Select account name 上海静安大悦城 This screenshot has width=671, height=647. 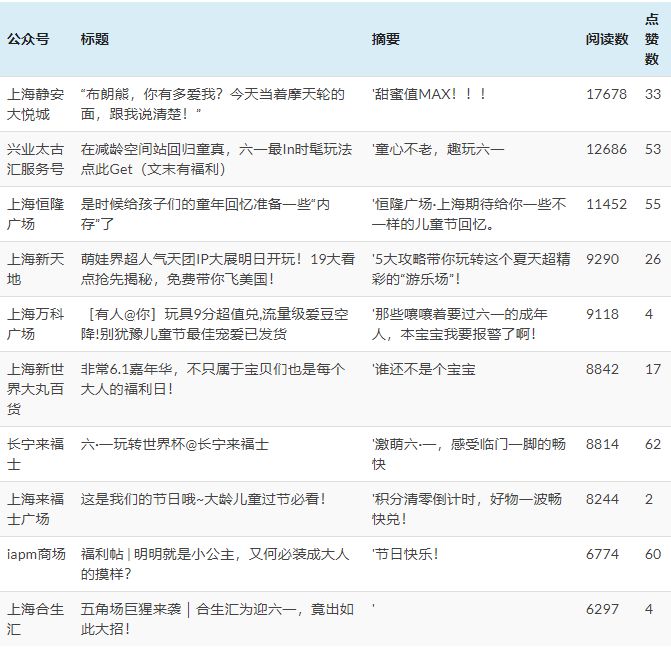[35, 104]
